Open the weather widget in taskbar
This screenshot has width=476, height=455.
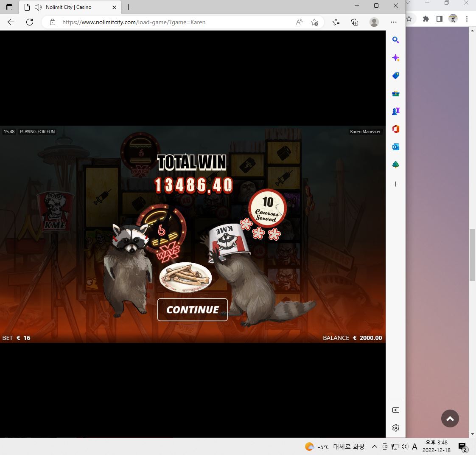coord(335,447)
